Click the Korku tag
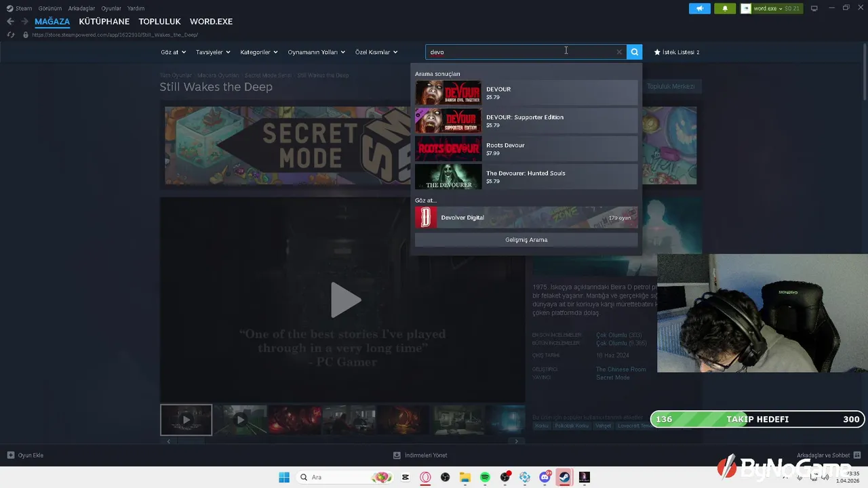 point(542,426)
